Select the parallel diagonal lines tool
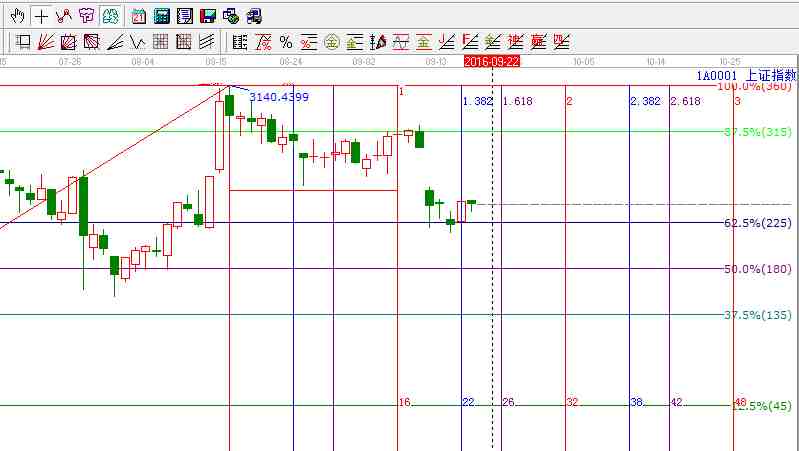Image resolution: width=799 pixels, height=451 pixels. pyautogui.click(x=206, y=42)
